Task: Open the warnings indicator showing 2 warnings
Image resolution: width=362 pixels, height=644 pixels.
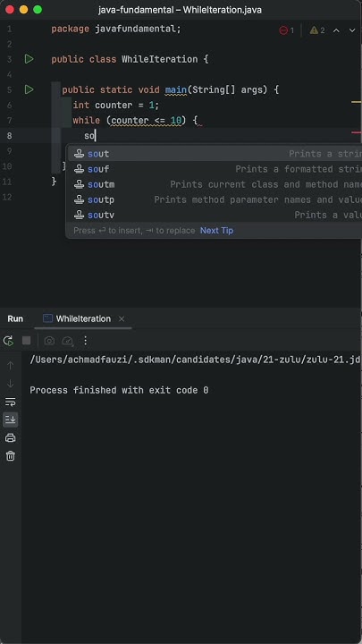Action: (317, 30)
